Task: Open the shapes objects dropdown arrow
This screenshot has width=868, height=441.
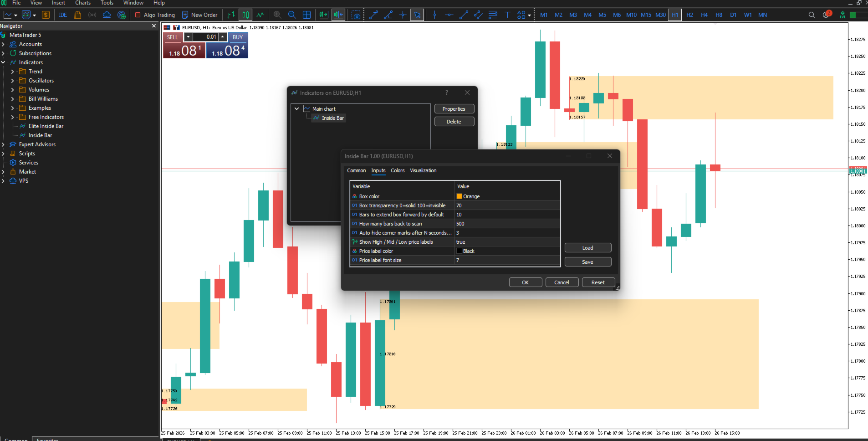Action: (x=529, y=15)
